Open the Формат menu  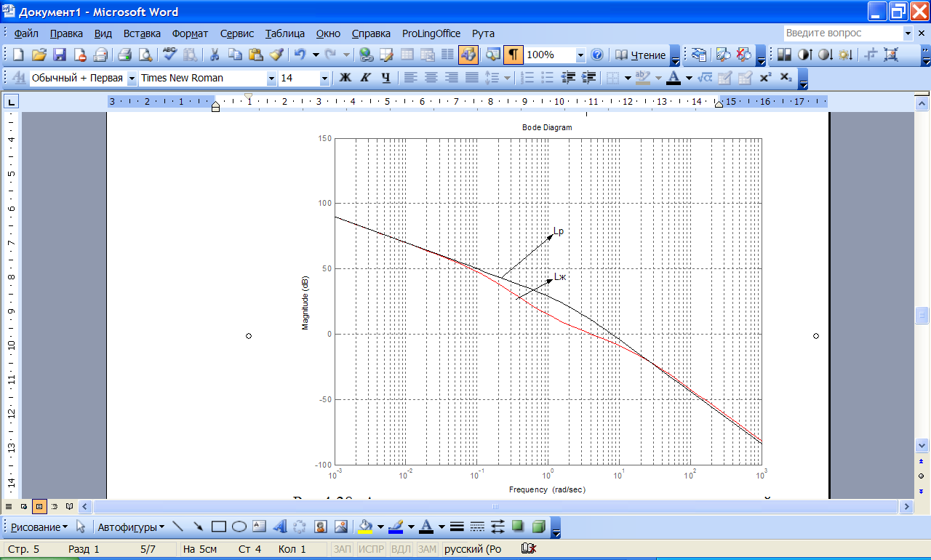point(190,33)
